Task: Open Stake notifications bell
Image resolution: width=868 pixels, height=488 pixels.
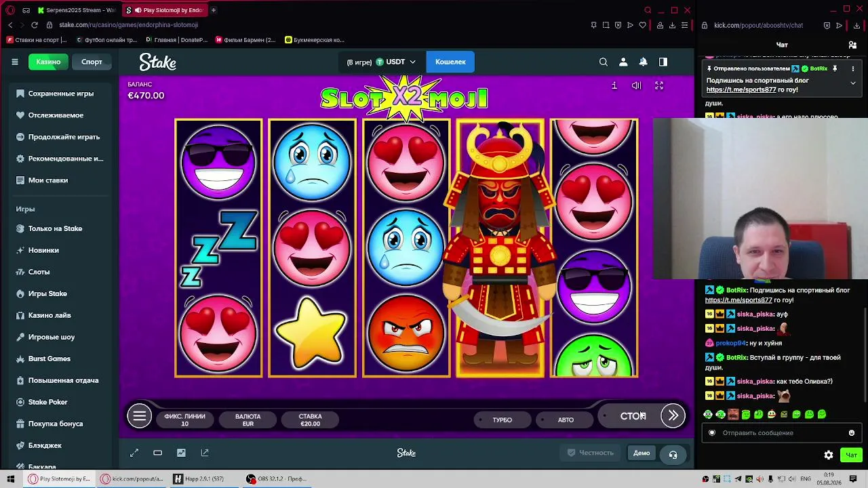Action: click(643, 62)
